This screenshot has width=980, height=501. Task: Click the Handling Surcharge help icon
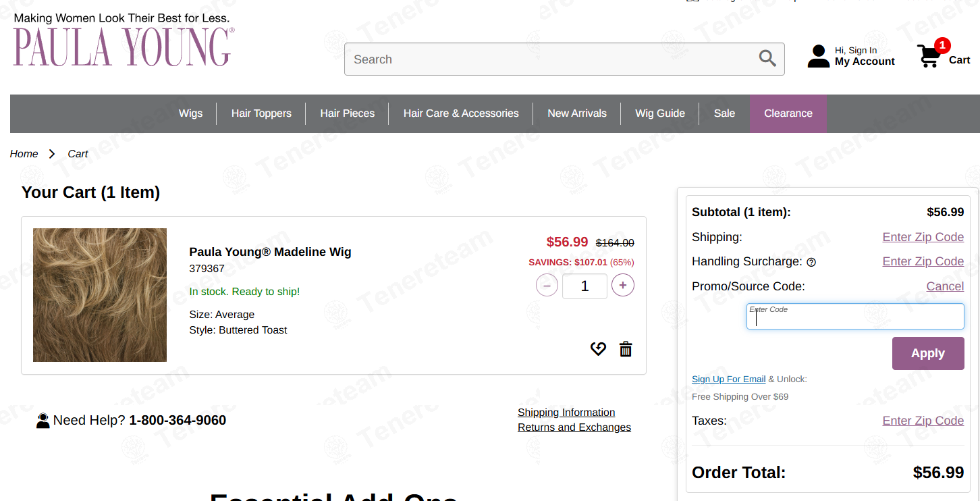(x=811, y=262)
